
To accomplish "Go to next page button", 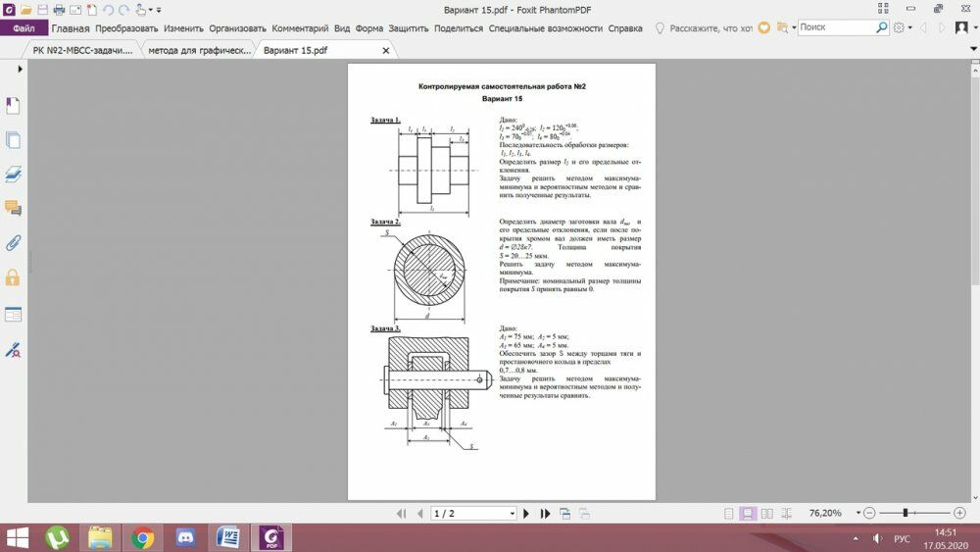I will (x=525, y=513).
